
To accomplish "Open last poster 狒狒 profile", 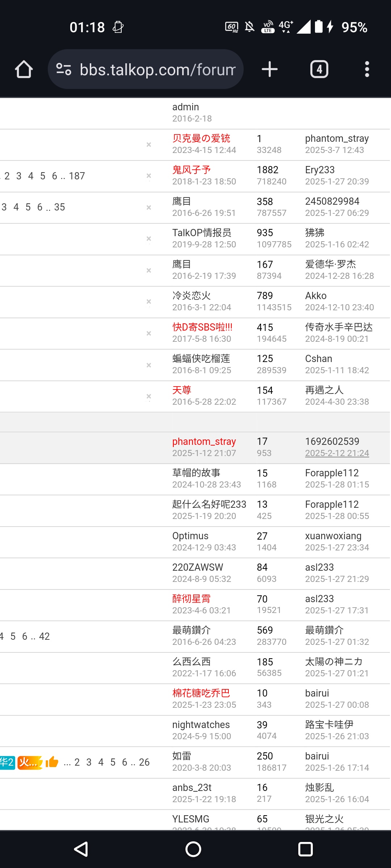I will [x=315, y=233].
